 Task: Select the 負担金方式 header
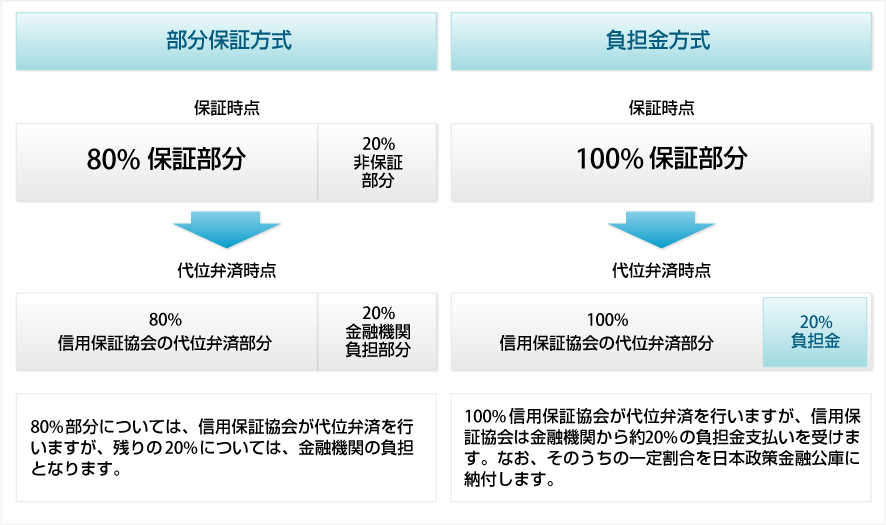click(x=661, y=41)
